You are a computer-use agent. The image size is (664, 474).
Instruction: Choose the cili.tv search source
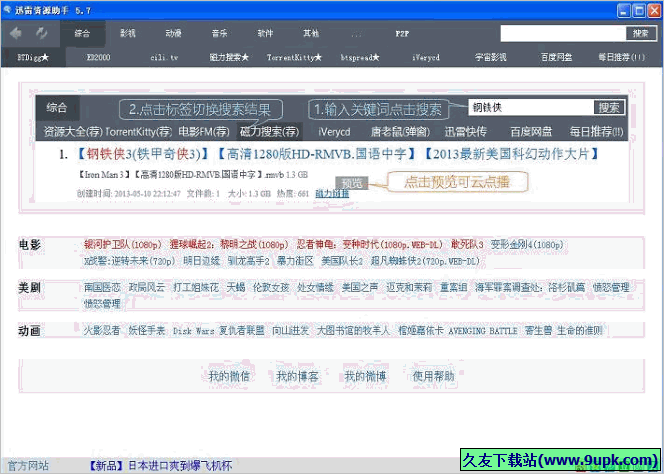pyautogui.click(x=164, y=57)
